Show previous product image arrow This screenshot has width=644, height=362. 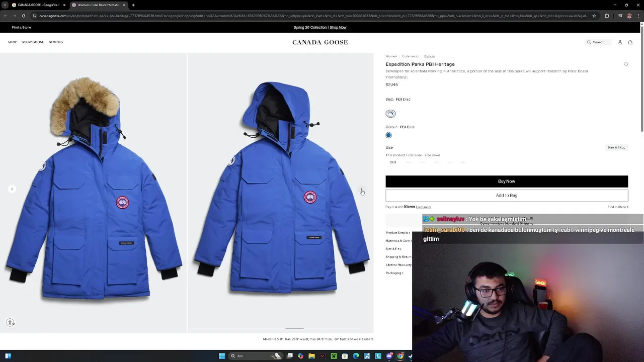12,189
